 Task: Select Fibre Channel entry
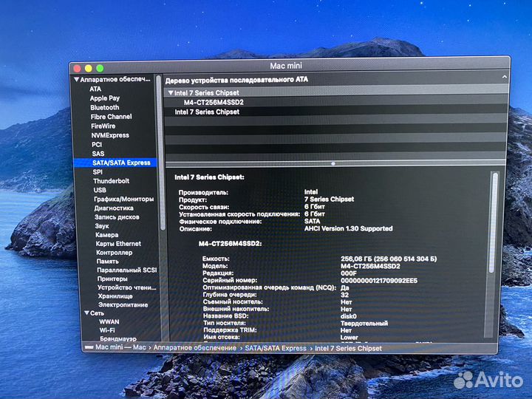click(111, 117)
